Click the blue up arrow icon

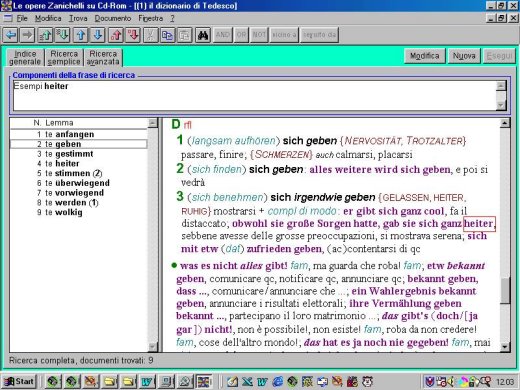click(x=81, y=35)
